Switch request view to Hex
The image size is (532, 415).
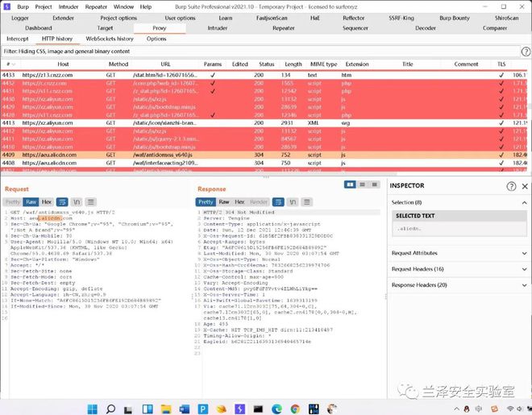[x=47, y=202]
